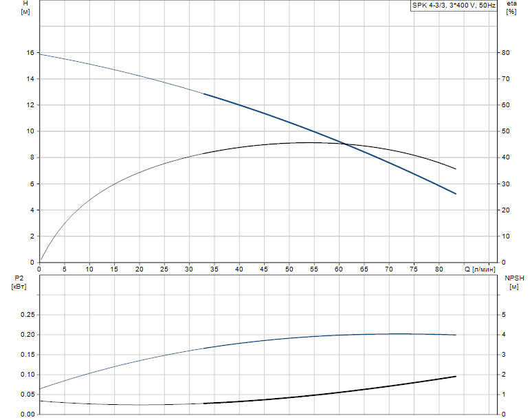
Task: Click tick label 40 on the eta axis
Action: 505,158
